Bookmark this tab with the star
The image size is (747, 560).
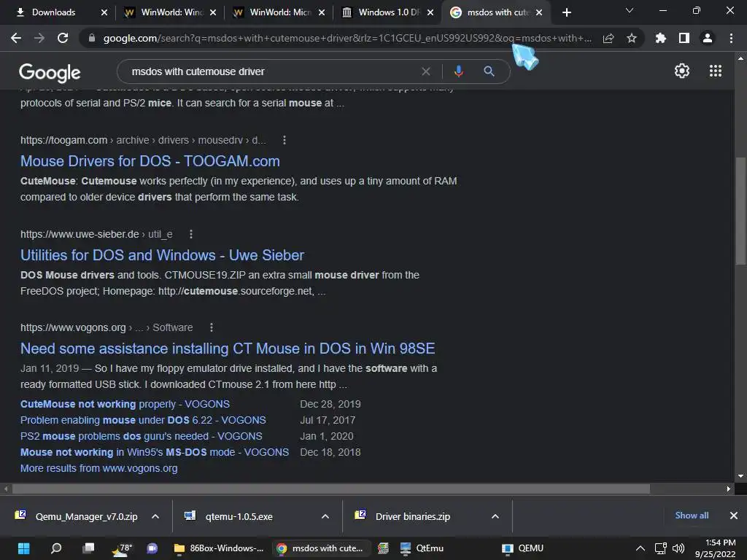tap(632, 38)
